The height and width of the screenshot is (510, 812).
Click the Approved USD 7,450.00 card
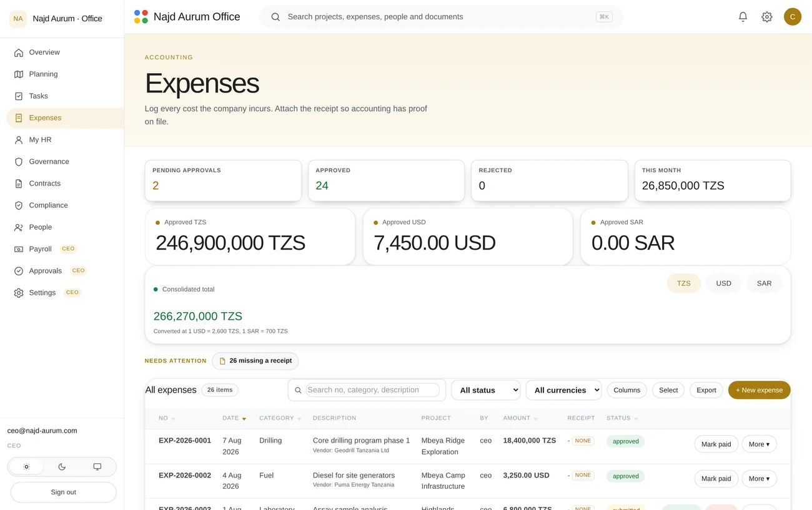pos(468,237)
